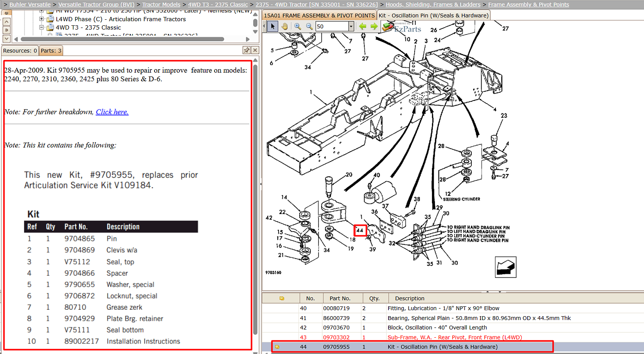Image resolution: width=644 pixels, height=354 pixels.
Task: Click kit part number 9704865 Pin
Action: tap(79, 238)
